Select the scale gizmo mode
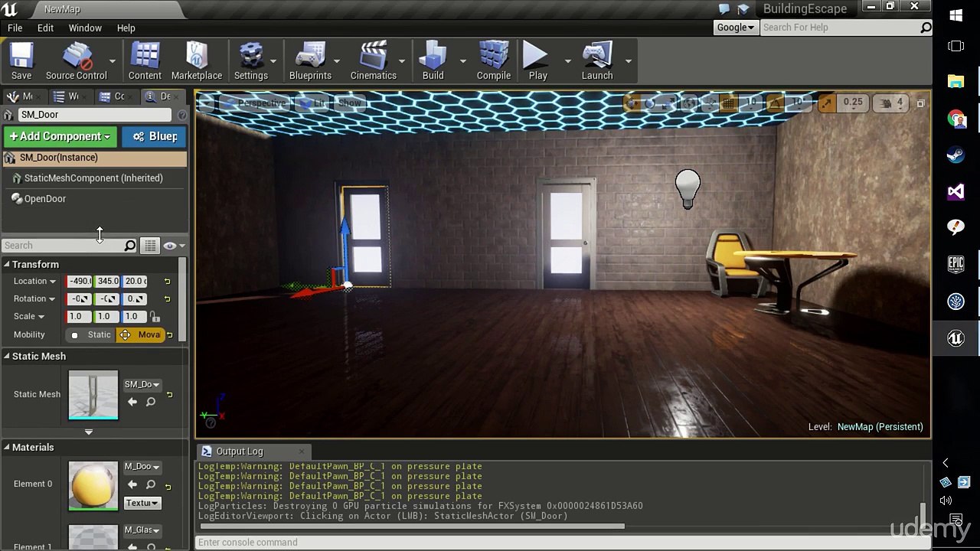This screenshot has width=980, height=551. tap(668, 103)
